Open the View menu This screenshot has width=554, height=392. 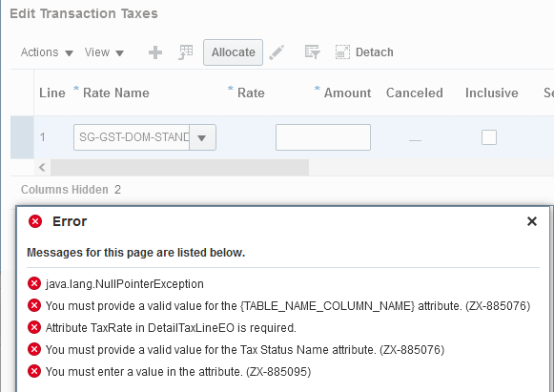pos(104,52)
